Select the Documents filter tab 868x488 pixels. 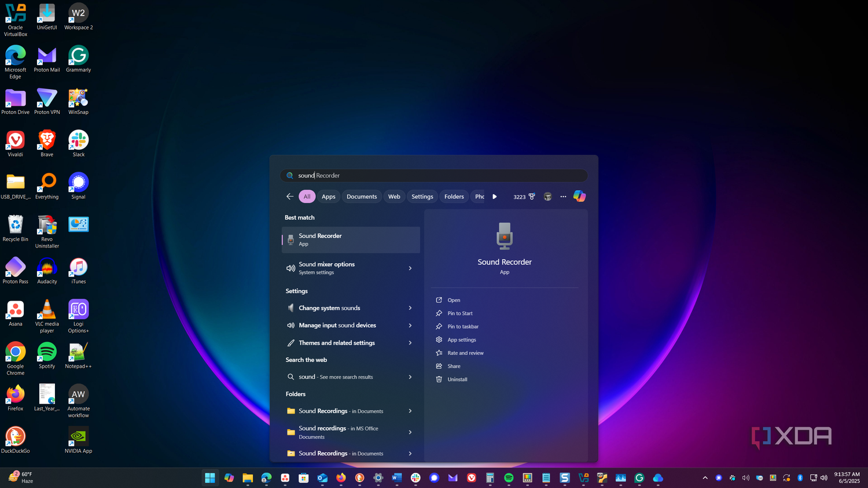pos(362,197)
